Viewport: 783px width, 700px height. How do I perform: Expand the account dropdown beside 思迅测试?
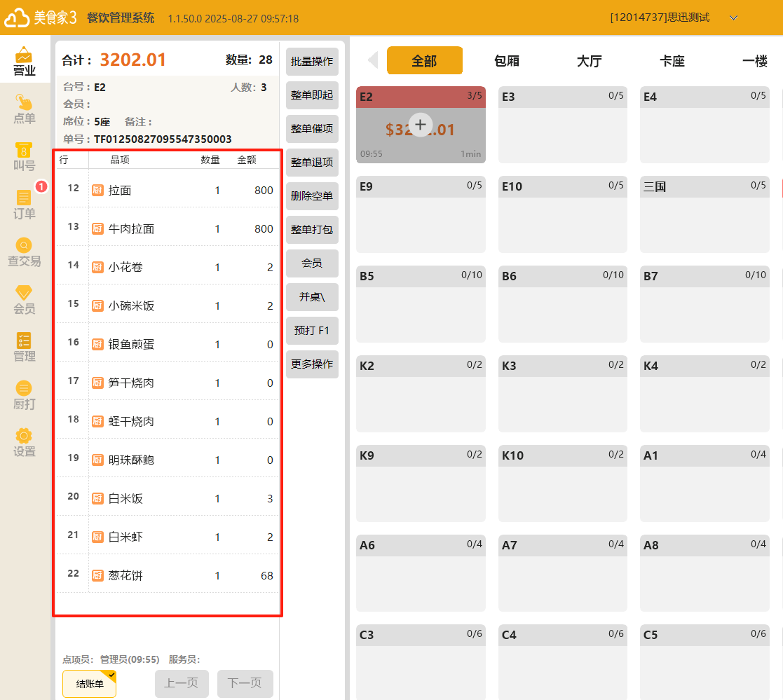click(x=734, y=18)
